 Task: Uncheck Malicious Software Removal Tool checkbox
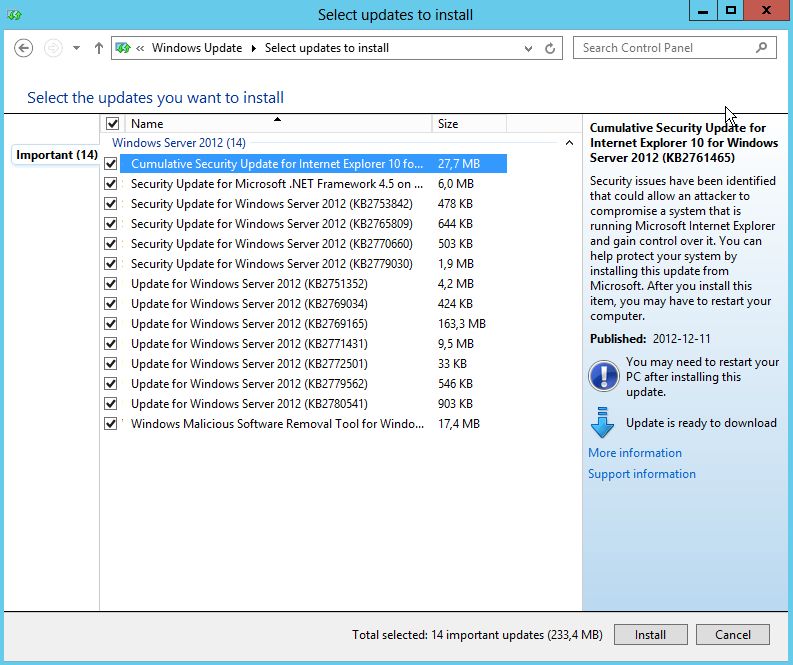coord(110,424)
